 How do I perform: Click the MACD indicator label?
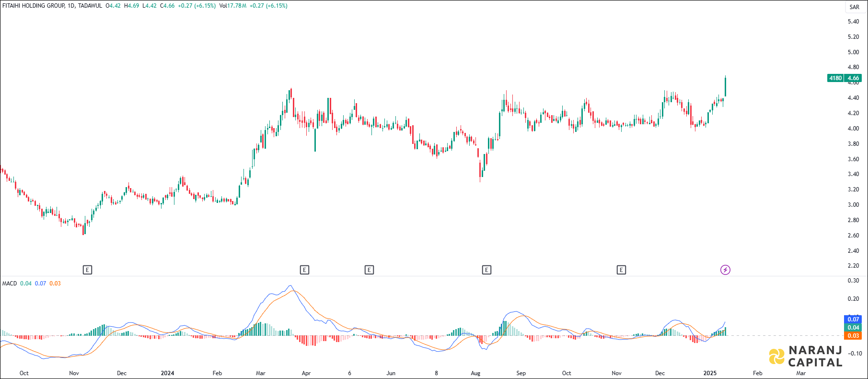(10, 284)
